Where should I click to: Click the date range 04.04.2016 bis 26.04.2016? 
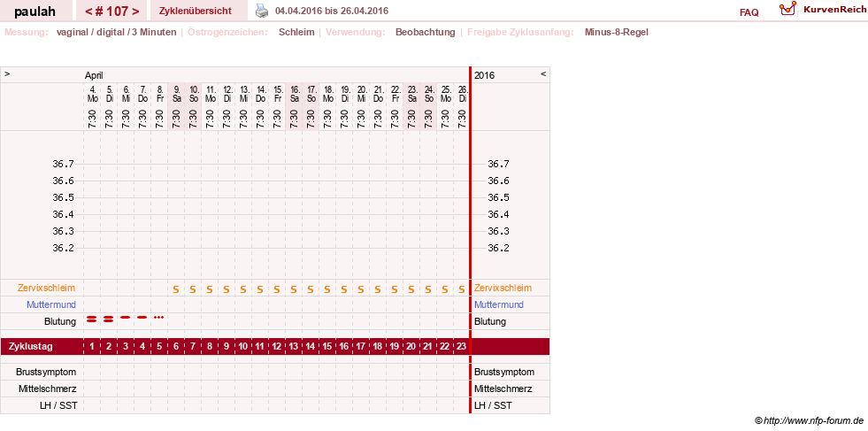tap(332, 11)
